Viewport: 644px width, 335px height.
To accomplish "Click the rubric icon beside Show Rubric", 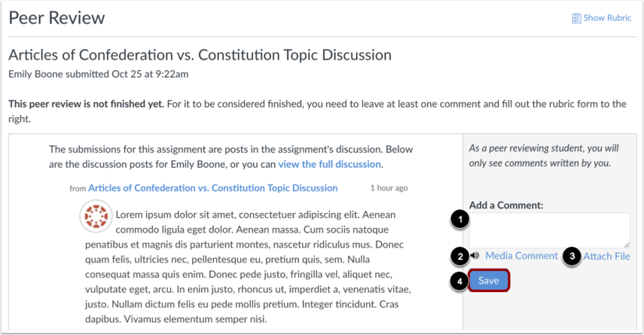I will (576, 18).
